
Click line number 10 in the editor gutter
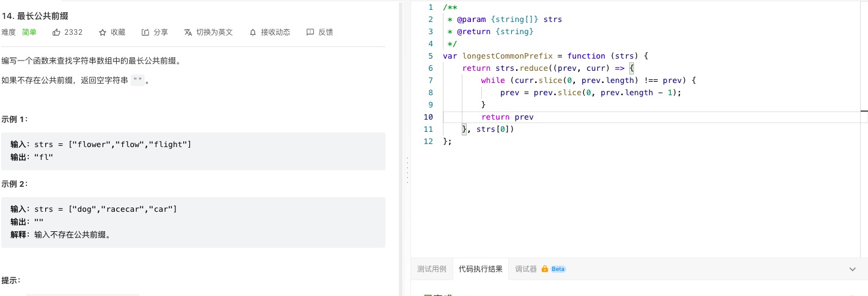point(428,117)
